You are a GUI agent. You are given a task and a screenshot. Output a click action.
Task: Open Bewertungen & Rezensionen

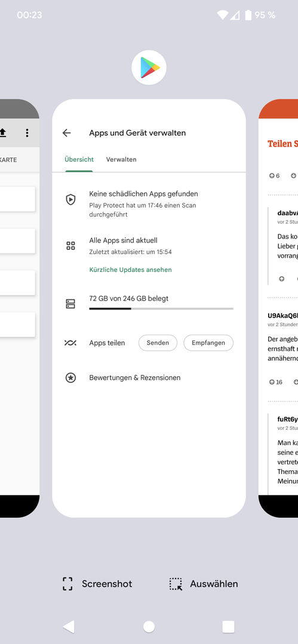[134, 377]
